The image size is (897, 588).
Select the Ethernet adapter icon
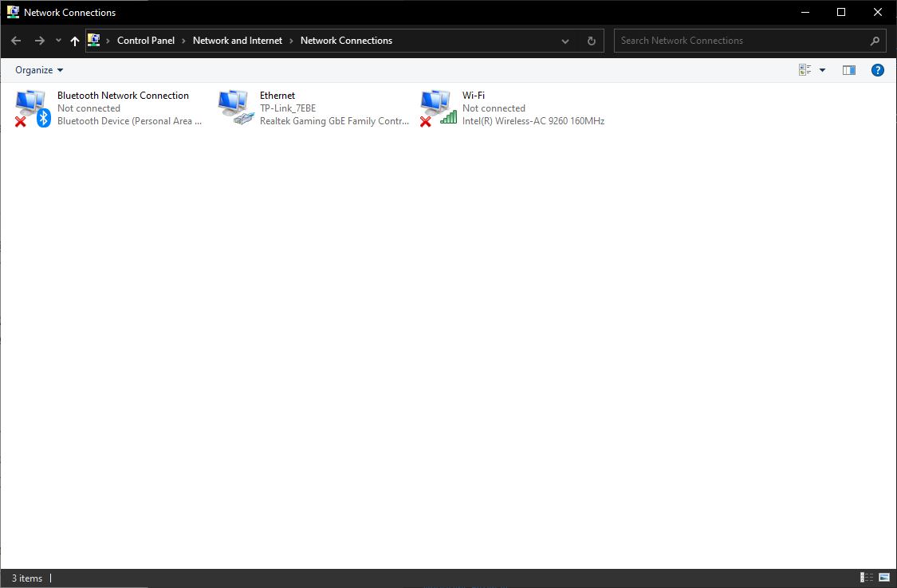[234, 108]
